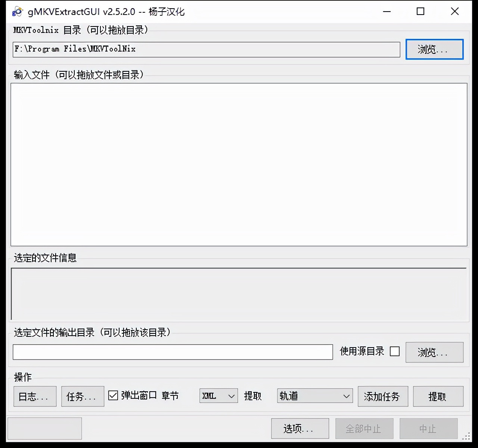Browse for the MKVToolnix directory
The width and height of the screenshot is (478, 448).
434,49
